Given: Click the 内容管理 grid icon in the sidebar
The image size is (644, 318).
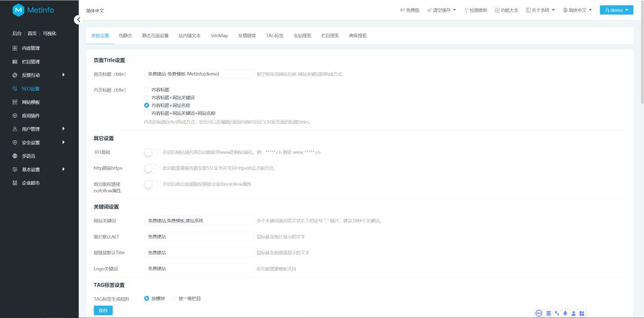Looking at the screenshot, I should (x=15, y=48).
